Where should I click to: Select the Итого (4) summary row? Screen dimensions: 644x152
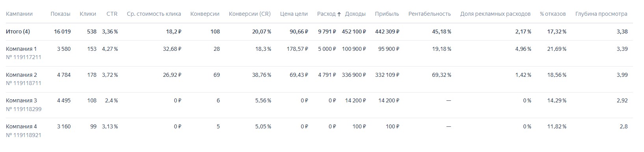click(319, 32)
